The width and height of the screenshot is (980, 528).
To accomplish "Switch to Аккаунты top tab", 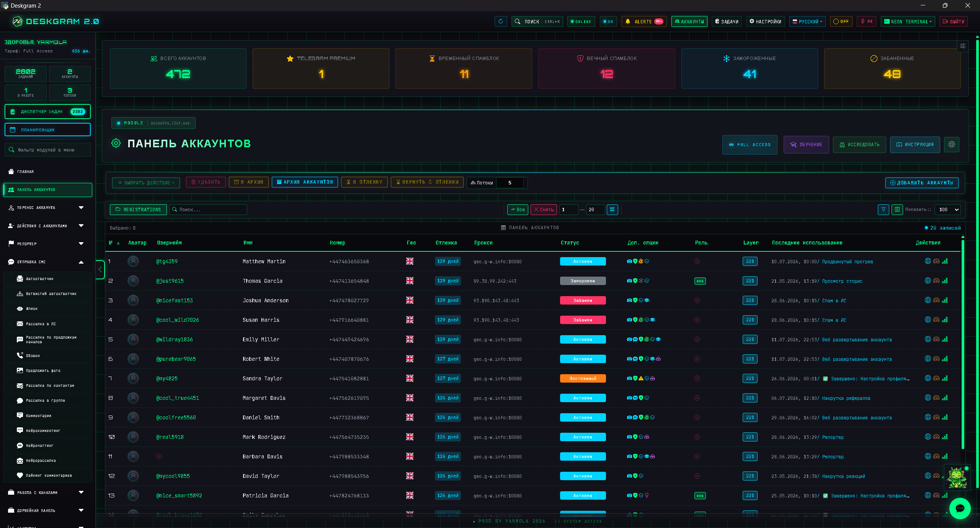I will click(x=689, y=21).
